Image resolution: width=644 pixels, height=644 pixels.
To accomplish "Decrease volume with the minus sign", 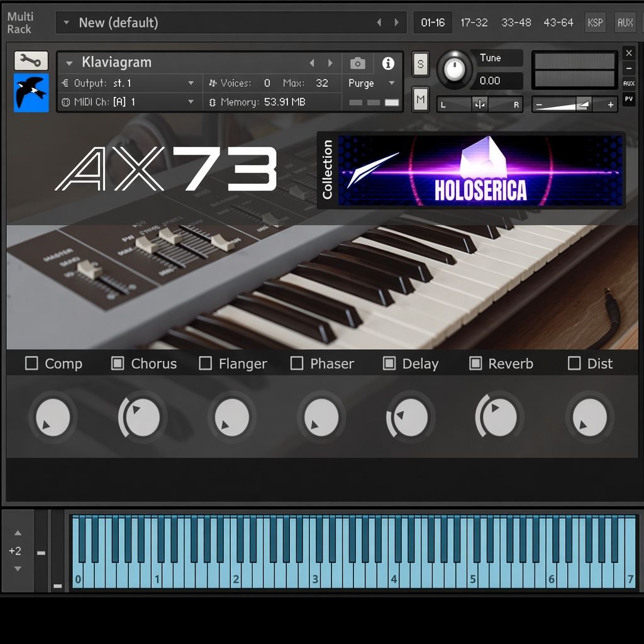I will click(x=539, y=105).
